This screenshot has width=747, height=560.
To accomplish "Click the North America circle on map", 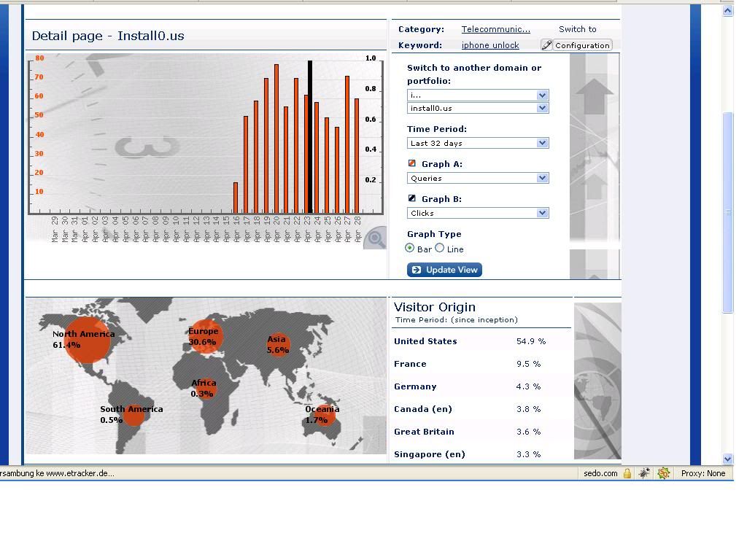I will [x=88, y=340].
